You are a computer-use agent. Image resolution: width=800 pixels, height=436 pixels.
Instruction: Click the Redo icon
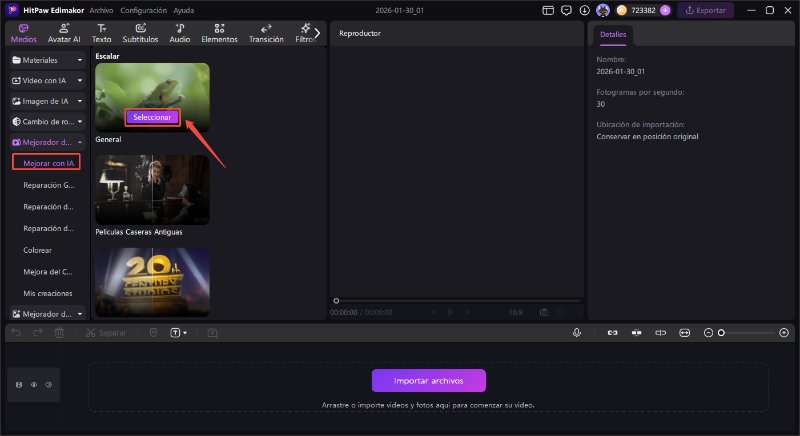point(37,332)
